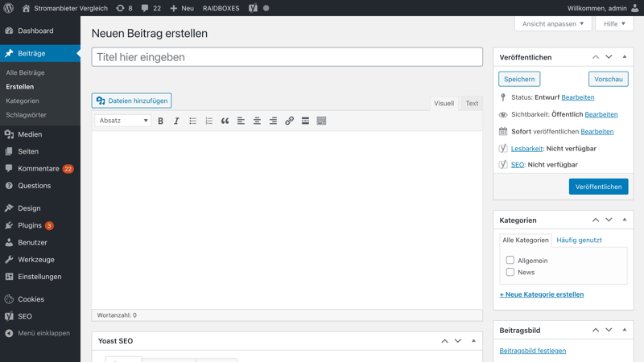The image size is (644, 362).
Task: Insert the read-more tag
Action: 305,121
